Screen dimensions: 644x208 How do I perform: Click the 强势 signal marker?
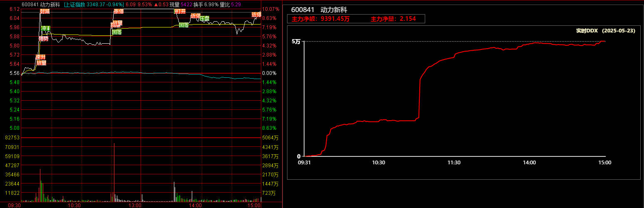point(44,39)
